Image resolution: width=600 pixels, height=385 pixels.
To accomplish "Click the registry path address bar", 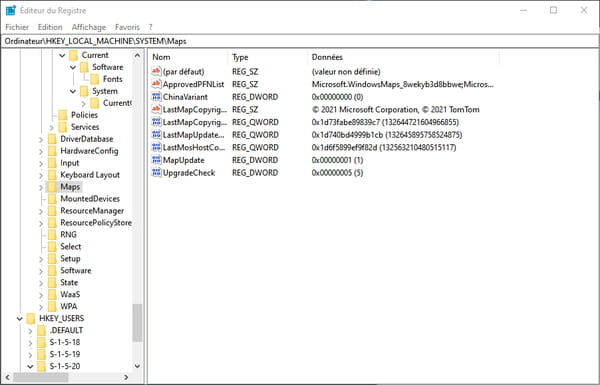I will [300, 41].
